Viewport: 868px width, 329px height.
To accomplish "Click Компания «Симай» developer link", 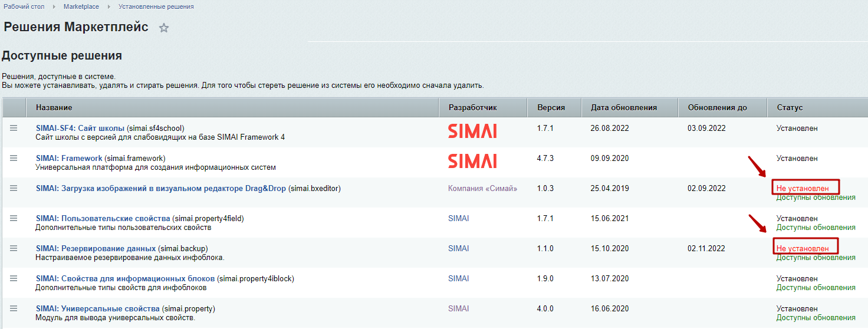I will tap(482, 189).
